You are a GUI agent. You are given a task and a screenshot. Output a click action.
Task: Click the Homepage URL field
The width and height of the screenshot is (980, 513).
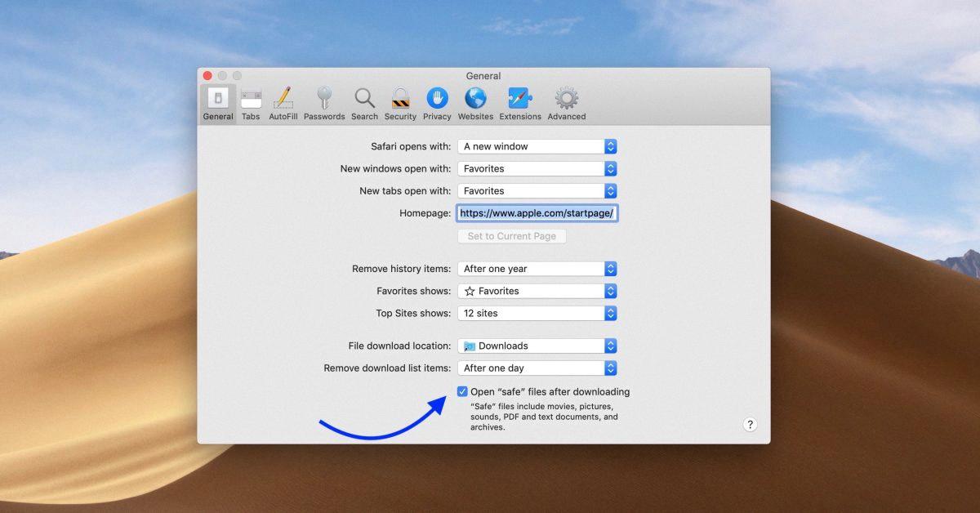pos(537,213)
